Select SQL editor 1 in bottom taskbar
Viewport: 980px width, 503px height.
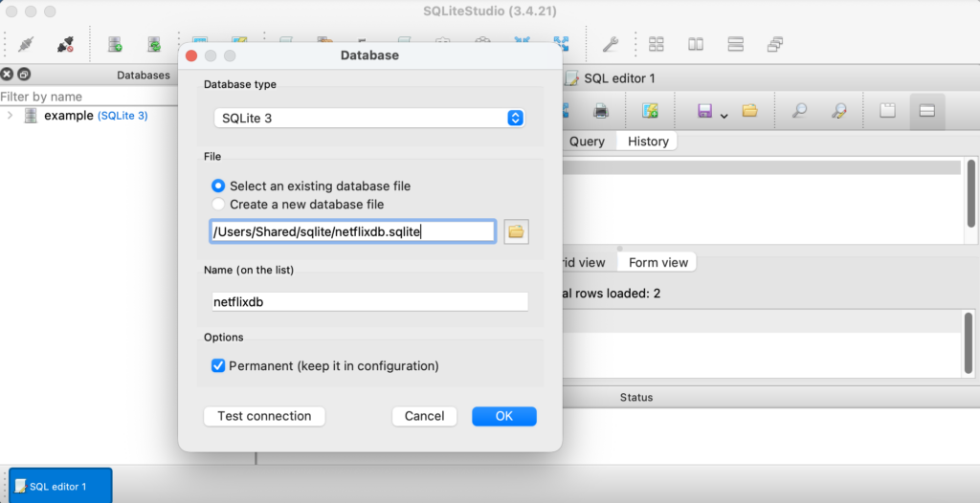click(60, 486)
